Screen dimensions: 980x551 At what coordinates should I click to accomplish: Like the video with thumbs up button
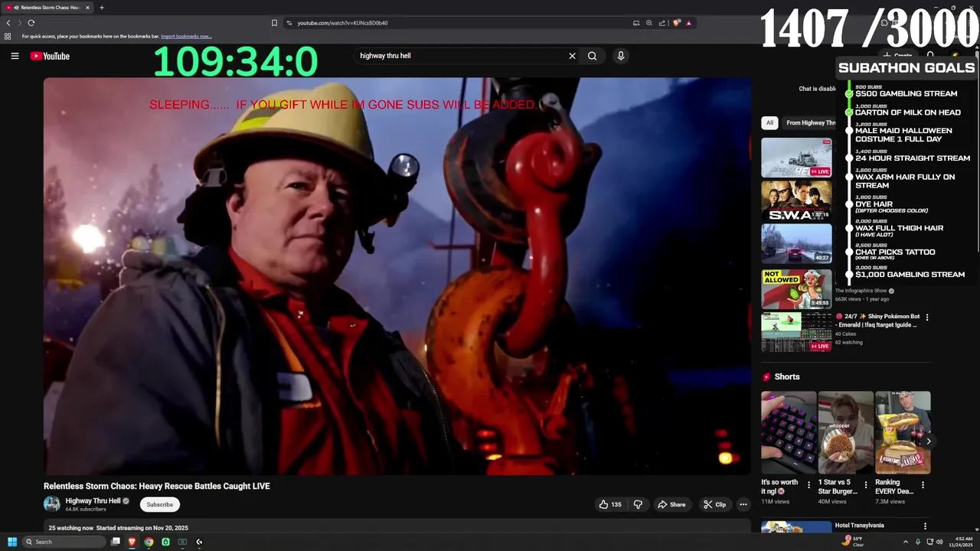click(610, 504)
